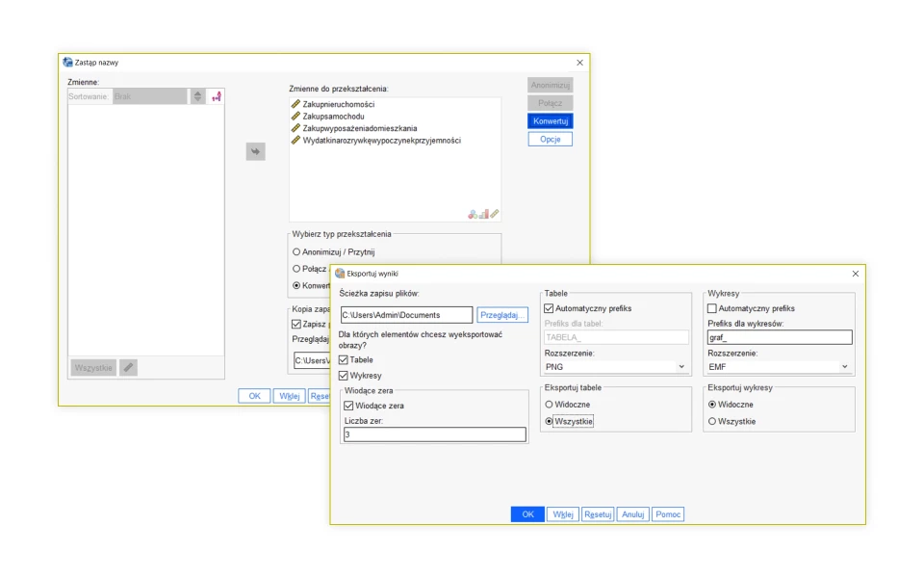Click the Przeglądaj button in export dialog
This screenshot has height=578, width=924.
tap(502, 315)
